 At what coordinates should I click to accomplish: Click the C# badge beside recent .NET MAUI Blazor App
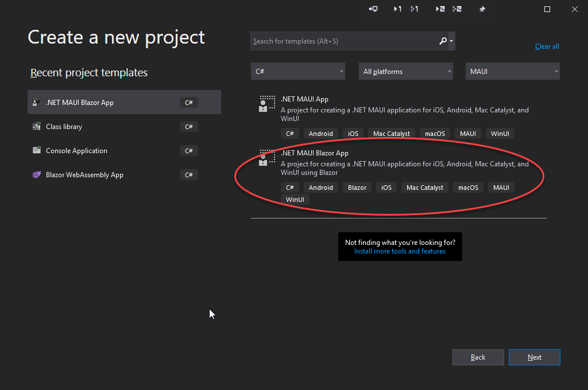(188, 102)
